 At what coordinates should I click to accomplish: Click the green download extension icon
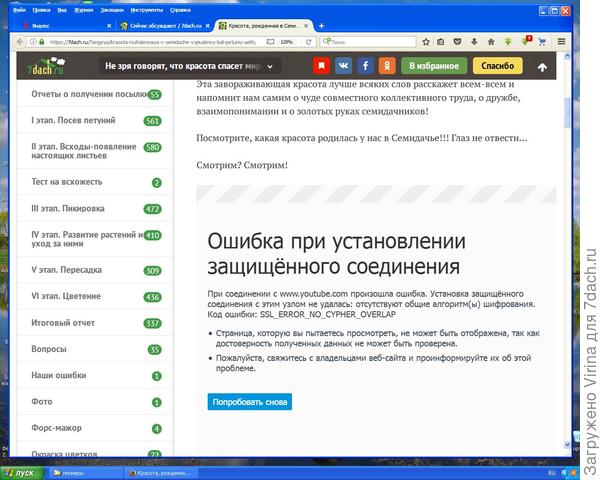point(508,42)
